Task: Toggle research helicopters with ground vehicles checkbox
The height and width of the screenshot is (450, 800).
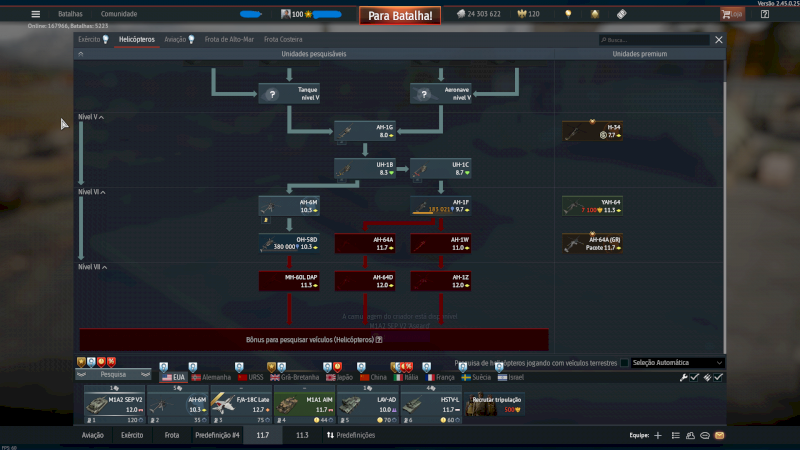Action: 625,363
